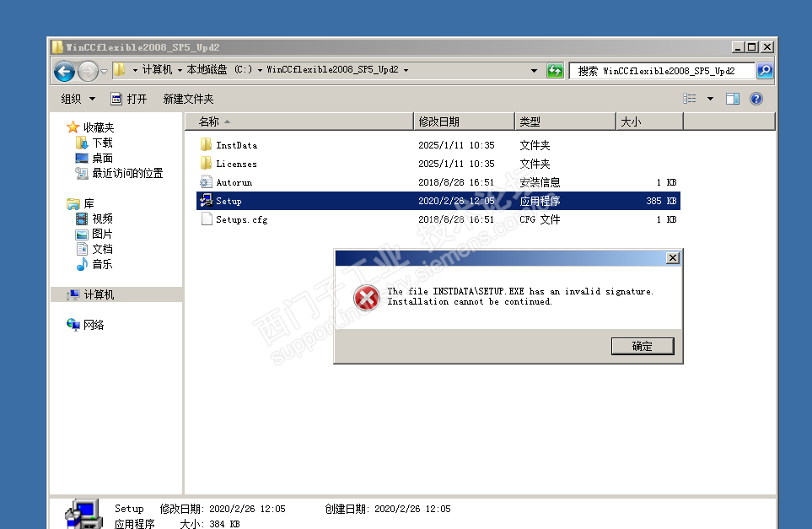Click the 下载 folder icon
Image resolution: width=812 pixels, height=529 pixels.
click(82, 143)
